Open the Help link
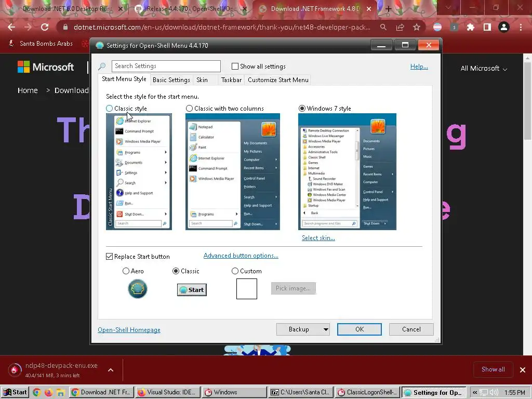Screen dimensions: 532x399 tap(419, 66)
